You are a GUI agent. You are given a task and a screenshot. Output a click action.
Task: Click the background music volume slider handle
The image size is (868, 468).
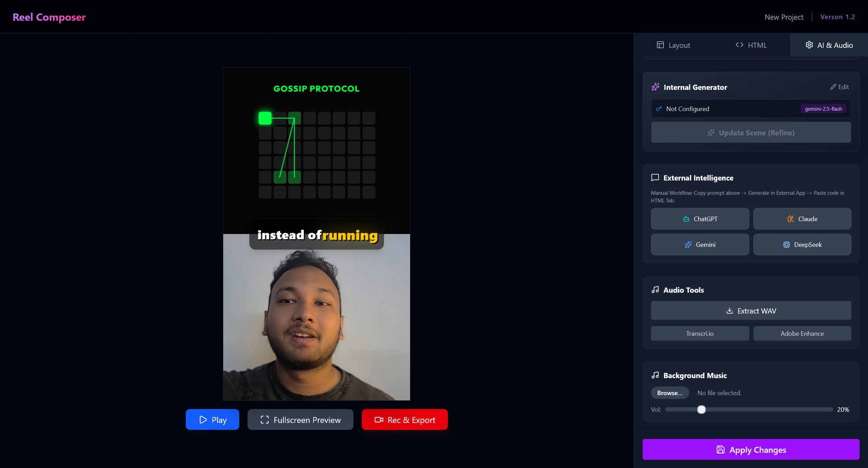click(x=701, y=409)
